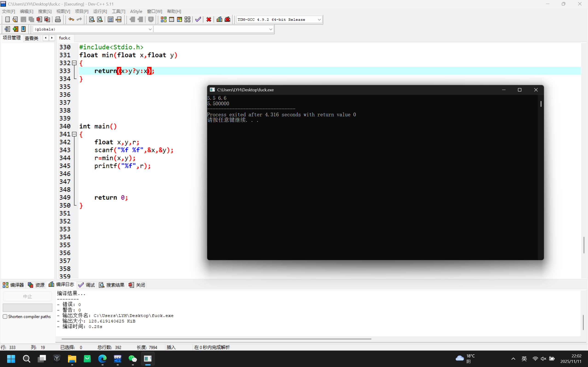Click the Print toolbar icon
Viewport: 588px width, 367px height.
[58, 19]
